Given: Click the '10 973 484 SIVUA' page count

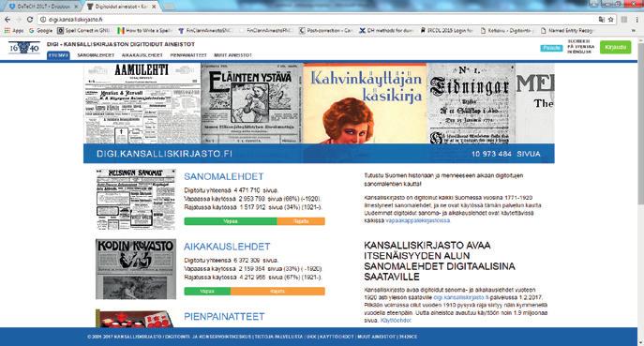Looking at the screenshot, I should coord(506,154).
